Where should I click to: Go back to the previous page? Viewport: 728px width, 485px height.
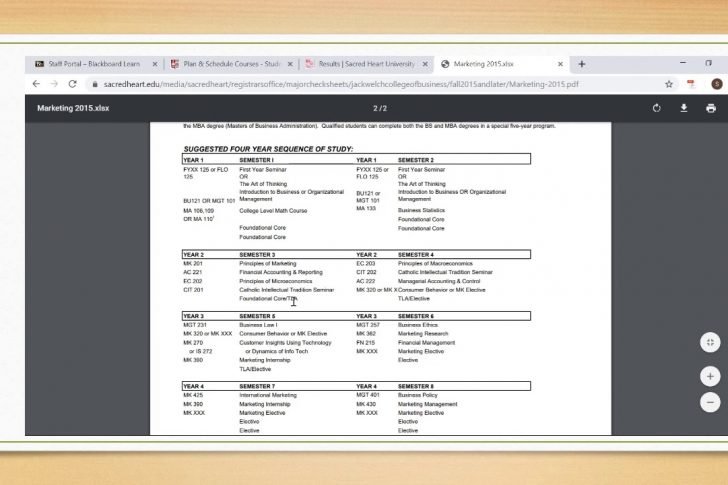[x=37, y=84]
